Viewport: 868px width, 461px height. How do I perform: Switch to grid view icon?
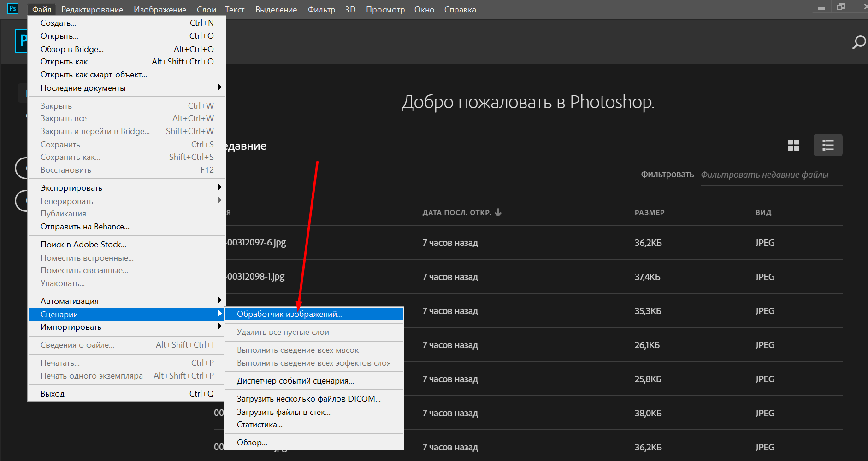click(x=793, y=145)
